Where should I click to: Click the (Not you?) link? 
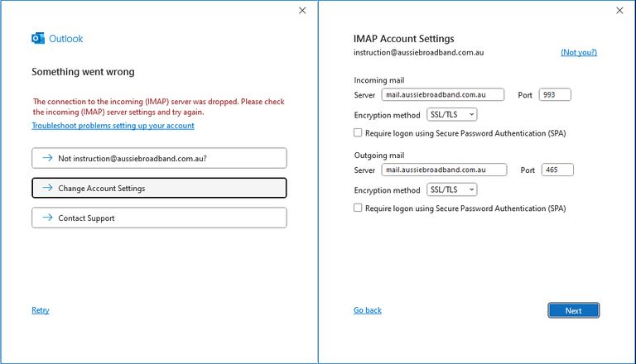[579, 52]
